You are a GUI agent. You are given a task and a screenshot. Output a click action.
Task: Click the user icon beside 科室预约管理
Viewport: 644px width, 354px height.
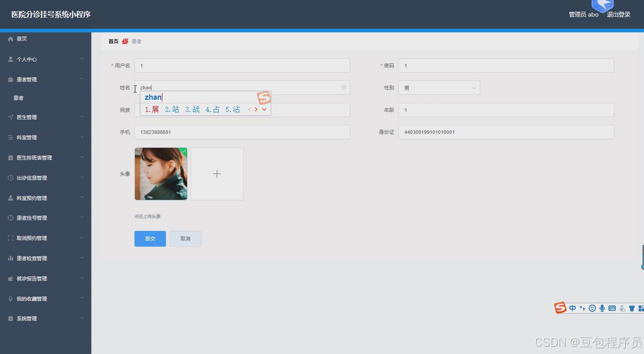point(11,198)
